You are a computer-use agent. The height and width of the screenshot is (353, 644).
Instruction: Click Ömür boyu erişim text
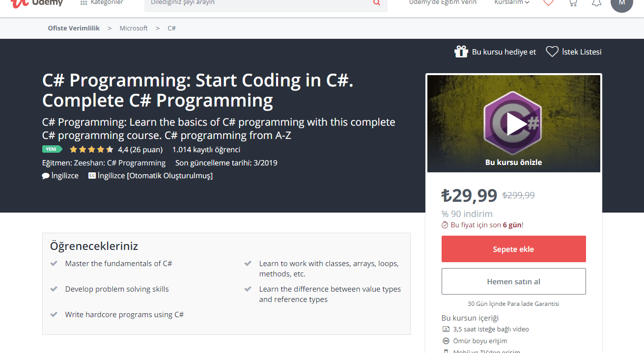point(480,341)
